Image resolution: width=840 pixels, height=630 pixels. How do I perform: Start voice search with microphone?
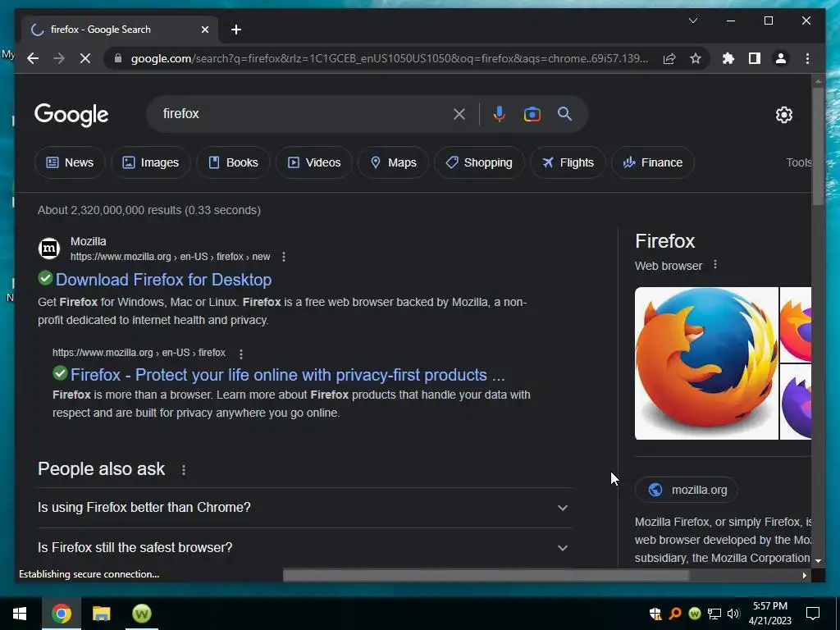(500, 113)
